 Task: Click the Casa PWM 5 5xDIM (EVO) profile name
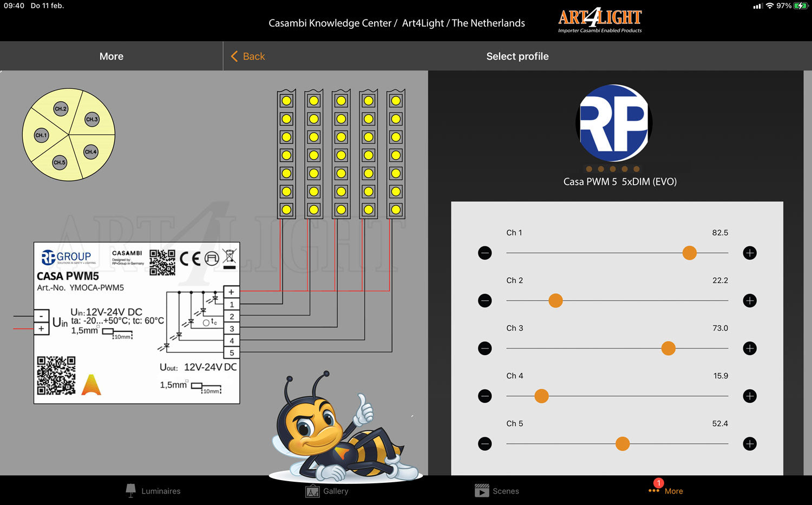[620, 182]
